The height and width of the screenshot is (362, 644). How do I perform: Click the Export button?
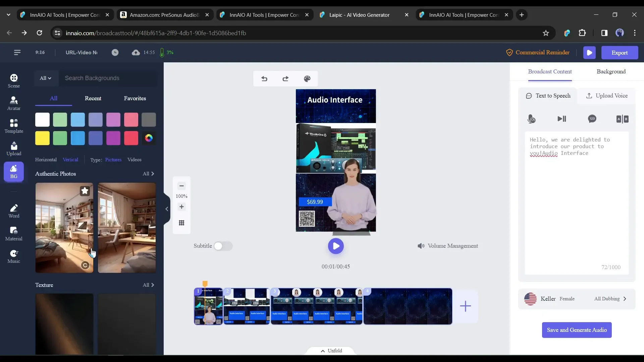tap(620, 53)
